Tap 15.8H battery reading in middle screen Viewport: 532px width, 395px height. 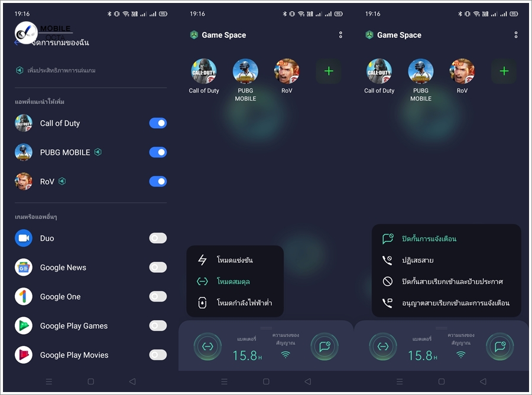pos(247,355)
